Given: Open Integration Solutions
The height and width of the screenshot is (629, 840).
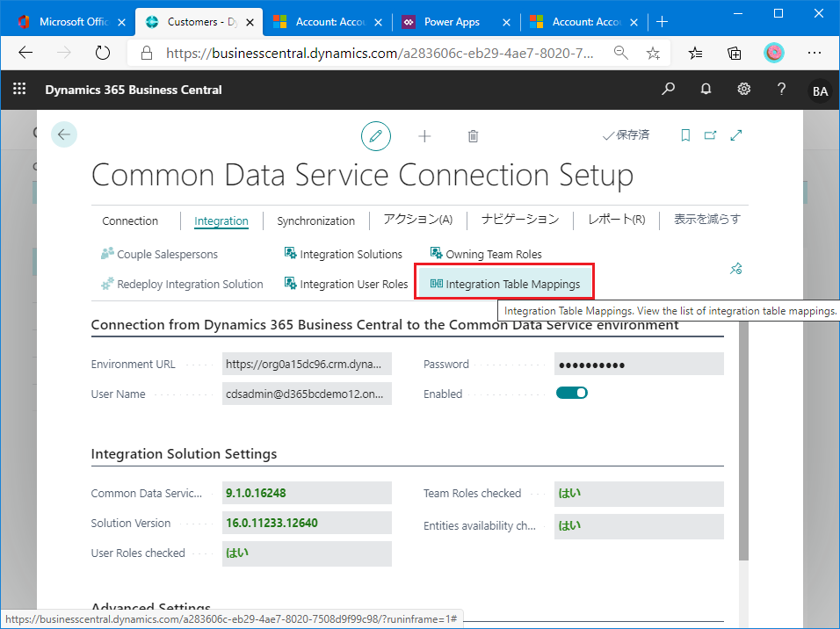Looking at the screenshot, I should click(x=343, y=254).
